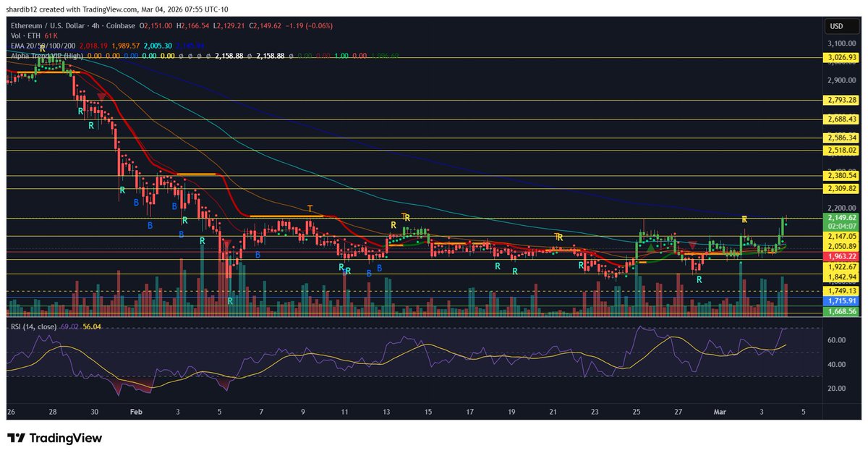Click the RSI (14, close) legend
This screenshot has height=456, width=868.
click(x=34, y=327)
